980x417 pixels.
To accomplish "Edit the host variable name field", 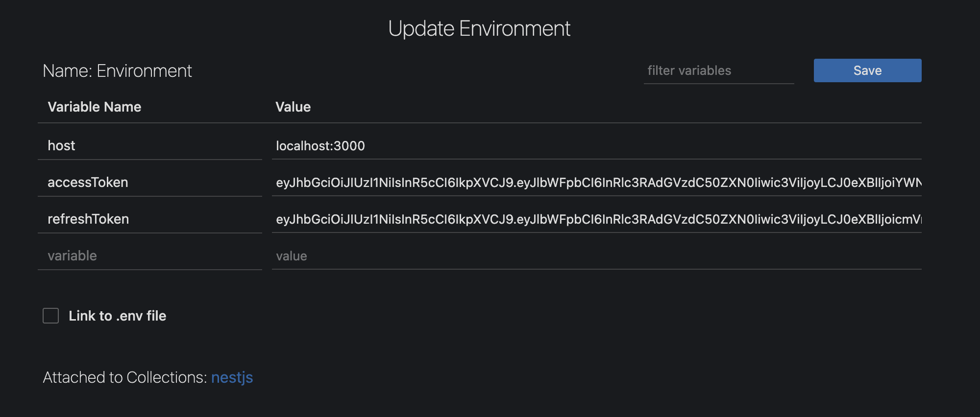I will tap(150, 146).
